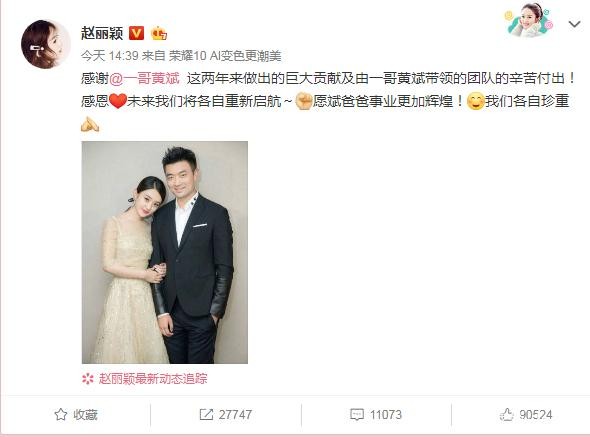Image resolution: width=590 pixels, height=437 pixels.
Task: Toggle like on the 90524 counter
Action: [526, 415]
